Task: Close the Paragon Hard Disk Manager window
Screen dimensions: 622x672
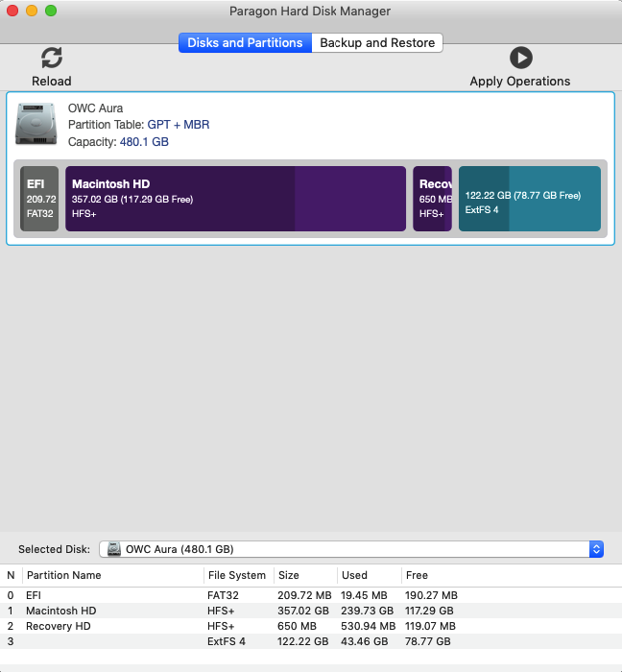Action: [x=12, y=11]
